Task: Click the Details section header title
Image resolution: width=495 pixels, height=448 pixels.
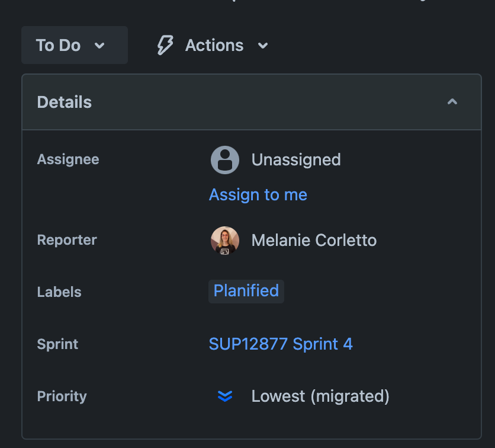Action: (65, 102)
